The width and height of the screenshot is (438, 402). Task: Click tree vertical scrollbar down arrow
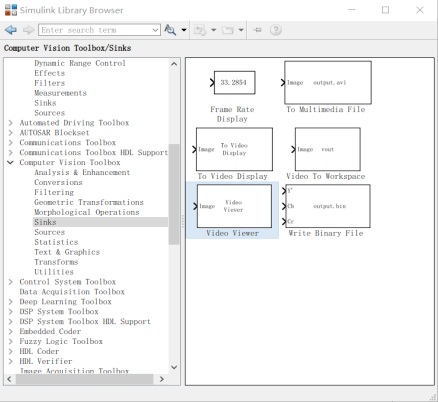pyautogui.click(x=174, y=367)
